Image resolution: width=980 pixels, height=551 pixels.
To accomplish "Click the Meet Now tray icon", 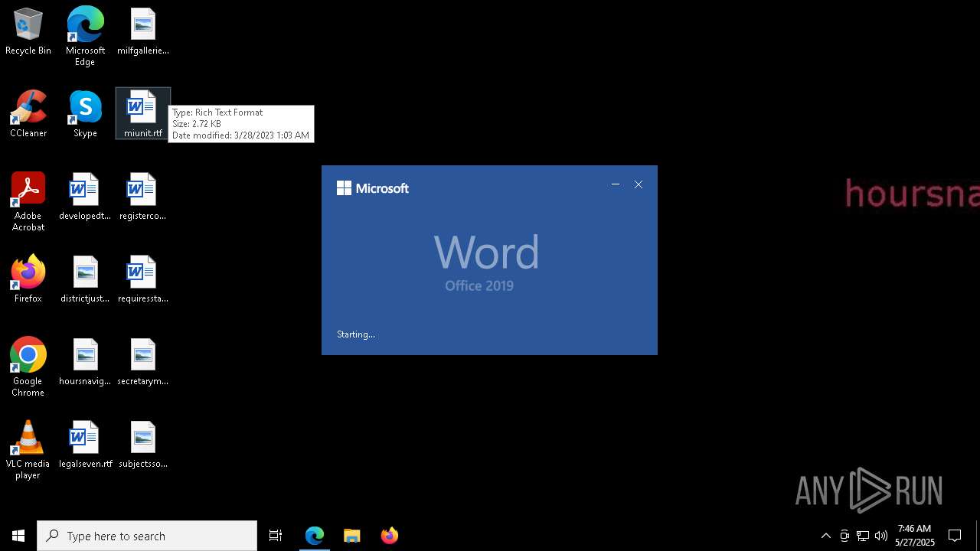I will pyautogui.click(x=844, y=536).
